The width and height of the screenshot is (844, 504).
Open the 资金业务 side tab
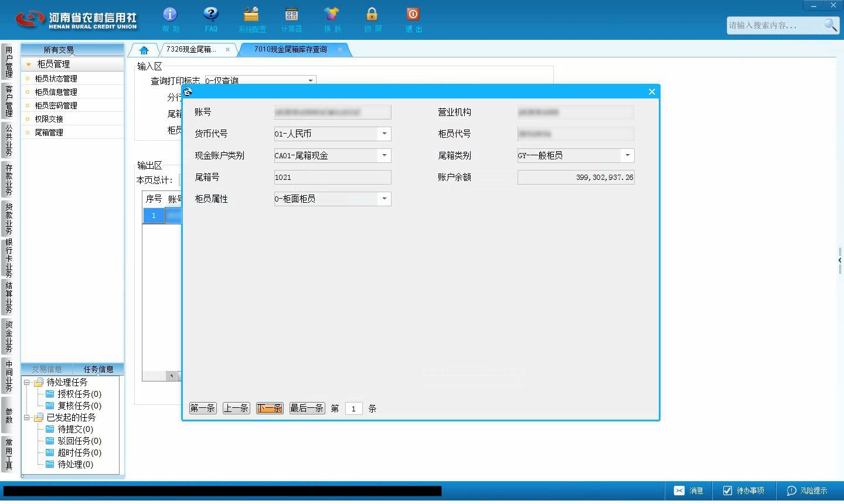point(9,336)
